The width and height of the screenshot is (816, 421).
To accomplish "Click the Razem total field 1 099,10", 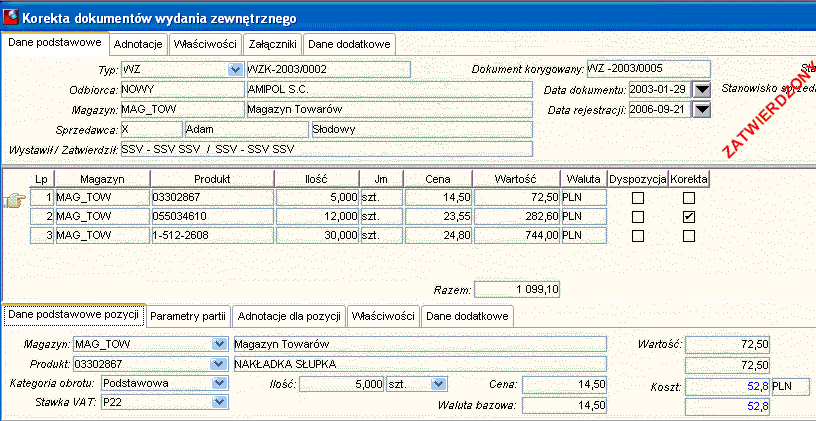I will 517,290.
